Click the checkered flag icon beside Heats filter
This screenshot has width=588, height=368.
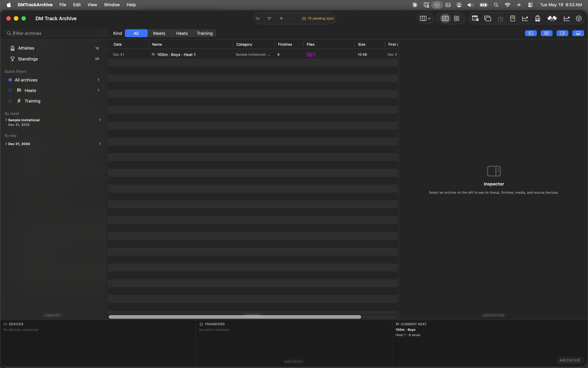pyautogui.click(x=19, y=90)
